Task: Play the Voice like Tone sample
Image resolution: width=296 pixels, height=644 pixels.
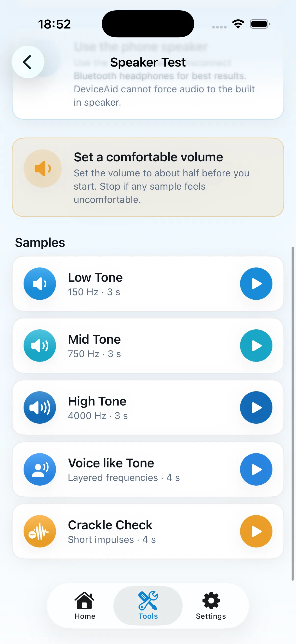Action: point(256,469)
